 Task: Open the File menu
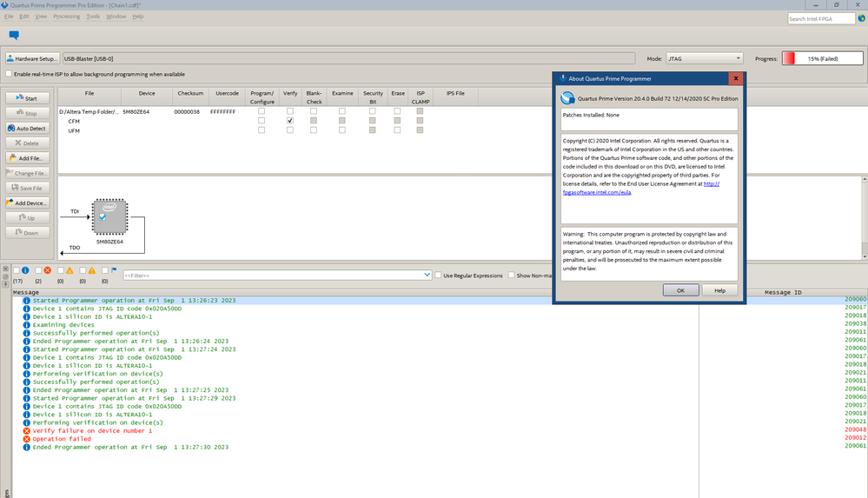(x=9, y=17)
